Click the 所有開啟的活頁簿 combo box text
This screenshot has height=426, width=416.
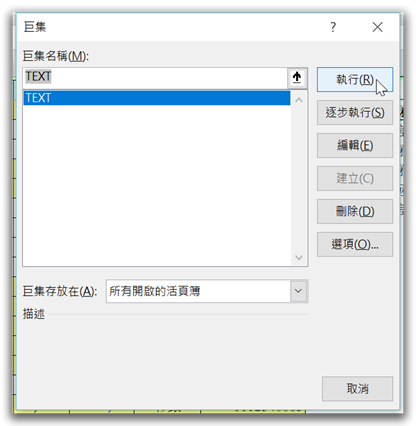155,291
